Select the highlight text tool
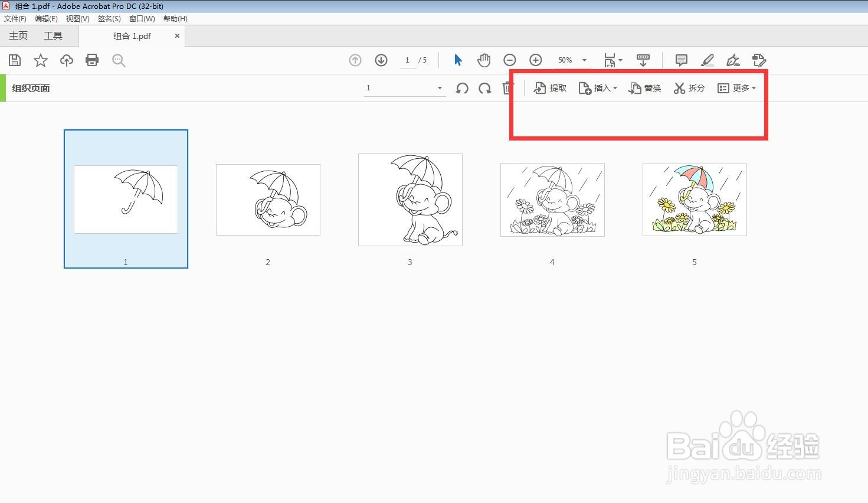868x503 pixels. pyautogui.click(x=707, y=60)
